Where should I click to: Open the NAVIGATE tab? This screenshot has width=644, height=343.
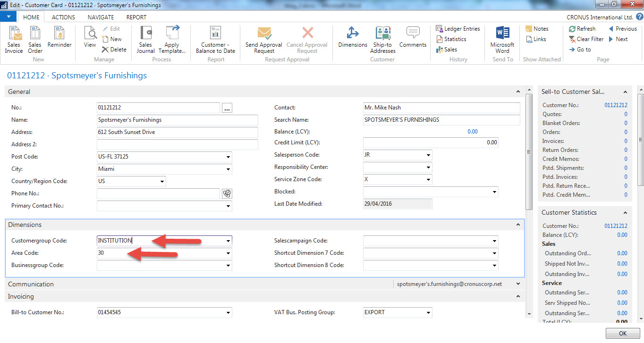click(100, 17)
